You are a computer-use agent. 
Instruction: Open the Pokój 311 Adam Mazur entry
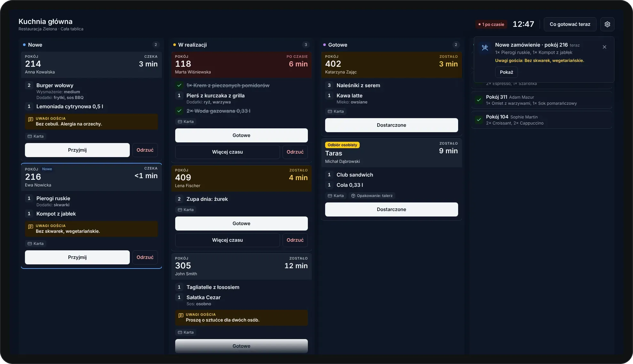(x=542, y=100)
